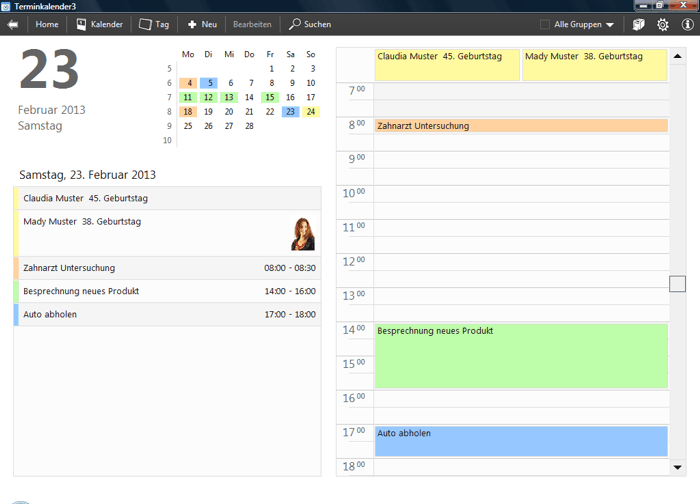This screenshot has height=504, width=700.
Task: Open the Kalender view
Action: 99,24
